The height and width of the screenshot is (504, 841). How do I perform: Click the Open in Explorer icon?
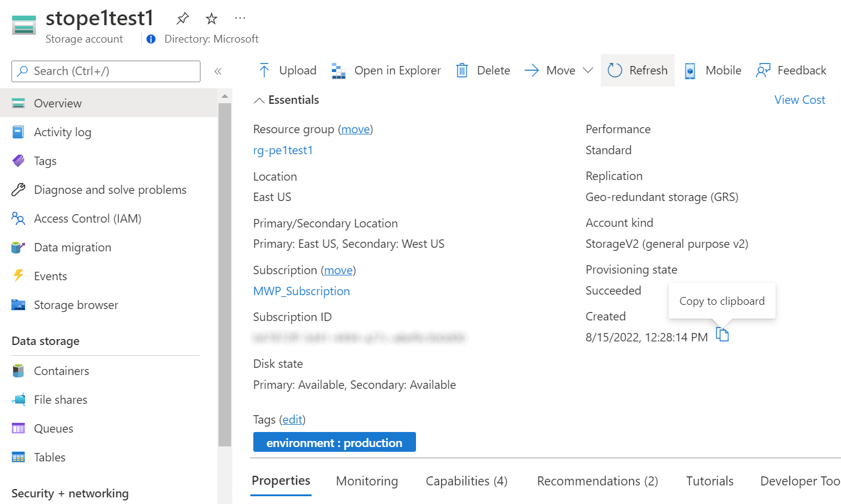click(x=339, y=71)
